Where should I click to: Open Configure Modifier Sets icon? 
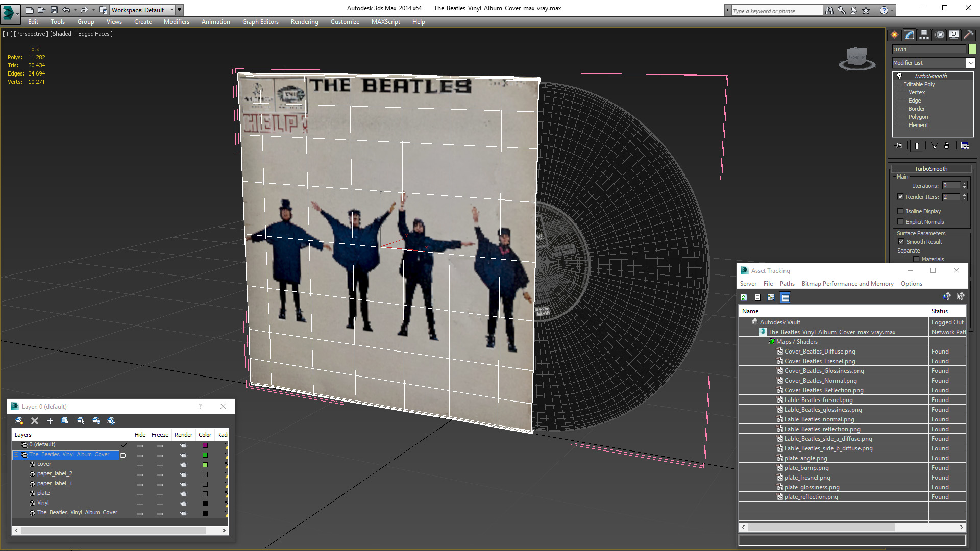(965, 146)
